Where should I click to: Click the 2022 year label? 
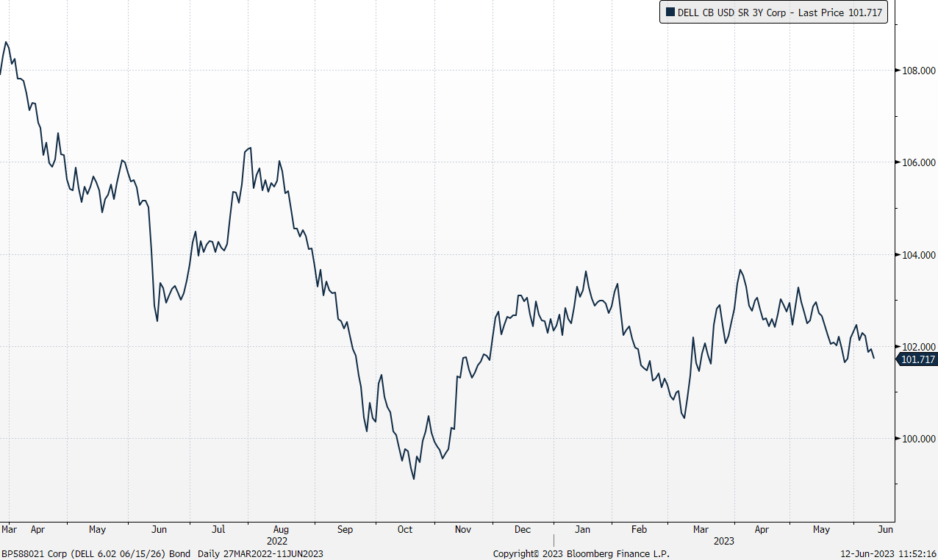click(278, 540)
